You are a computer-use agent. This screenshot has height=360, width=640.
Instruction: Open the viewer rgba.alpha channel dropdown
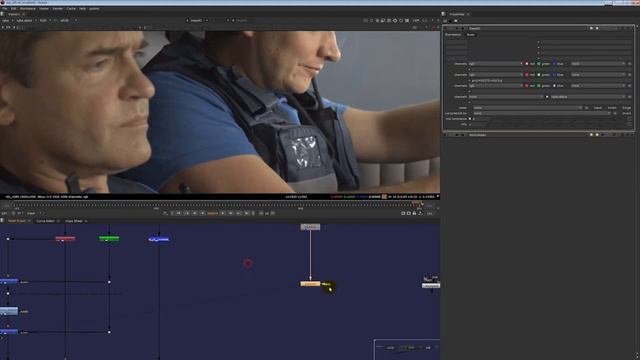26,20
